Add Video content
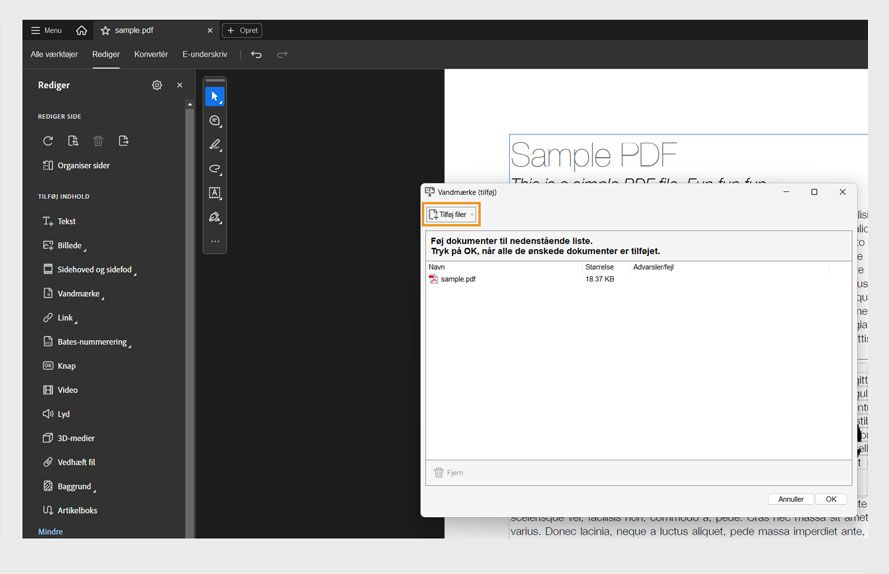 coord(60,390)
